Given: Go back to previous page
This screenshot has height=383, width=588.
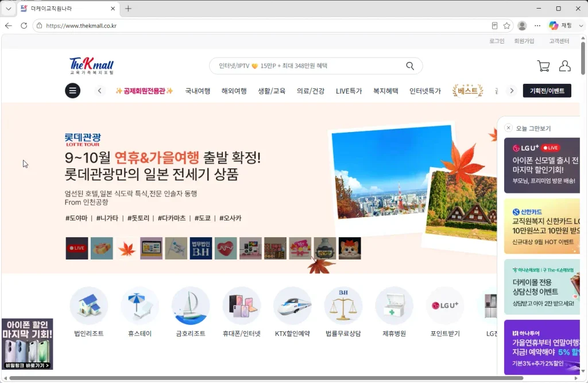Looking at the screenshot, I should (x=9, y=25).
